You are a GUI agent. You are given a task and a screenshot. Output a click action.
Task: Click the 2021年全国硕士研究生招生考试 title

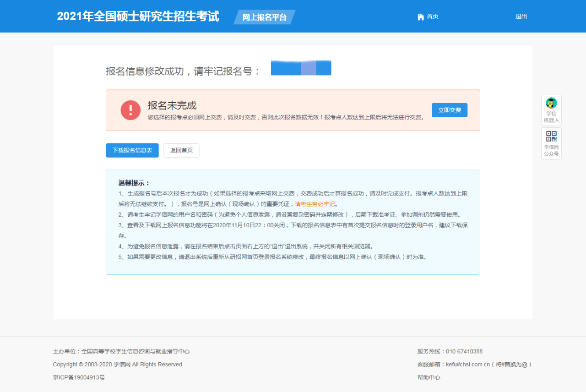coord(137,16)
